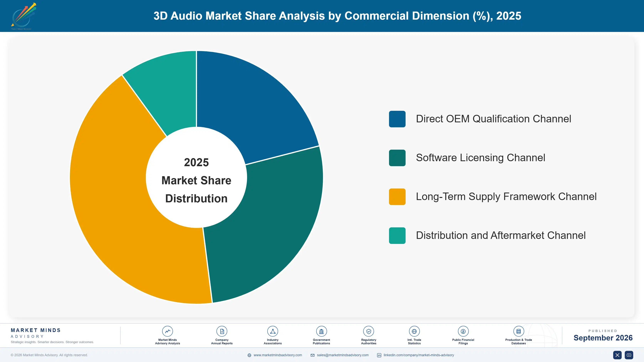Click the dark green Software Licensing swatch

[397, 158]
